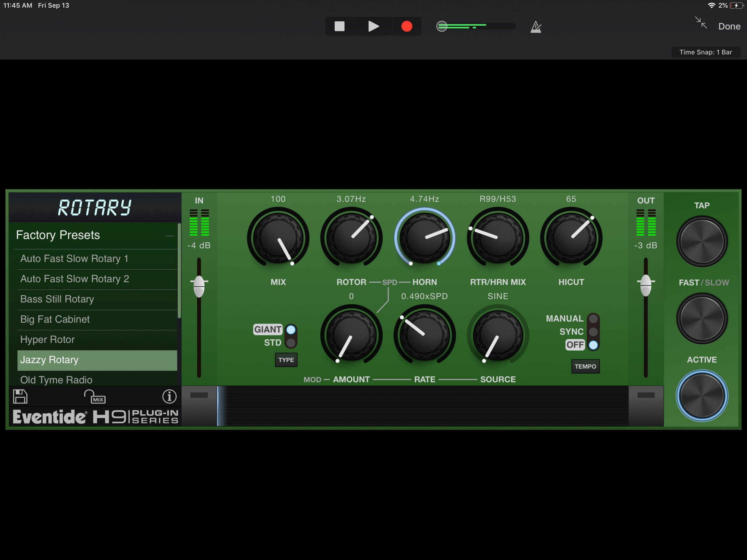Image resolution: width=747 pixels, height=560 pixels.
Task: Click the battery indicator in the status bar
Action: point(736,6)
